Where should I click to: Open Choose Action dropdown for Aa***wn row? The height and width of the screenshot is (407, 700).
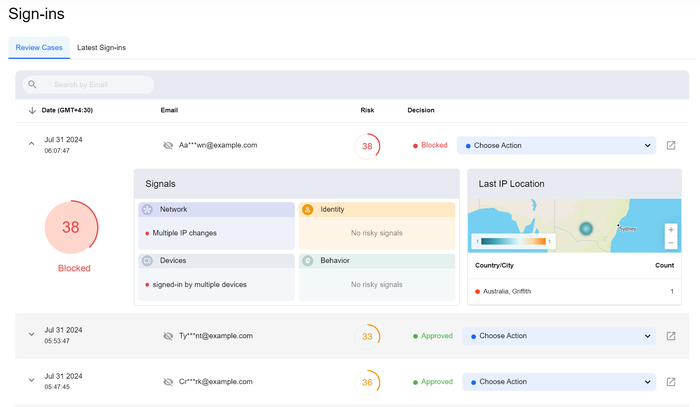(556, 145)
